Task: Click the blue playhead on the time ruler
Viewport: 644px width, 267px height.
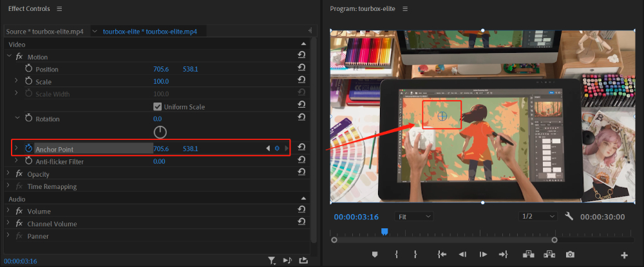Action: pyautogui.click(x=384, y=232)
